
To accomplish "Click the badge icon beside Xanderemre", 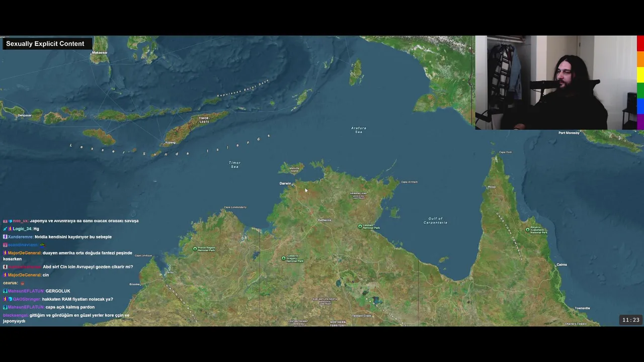I will [5, 237].
